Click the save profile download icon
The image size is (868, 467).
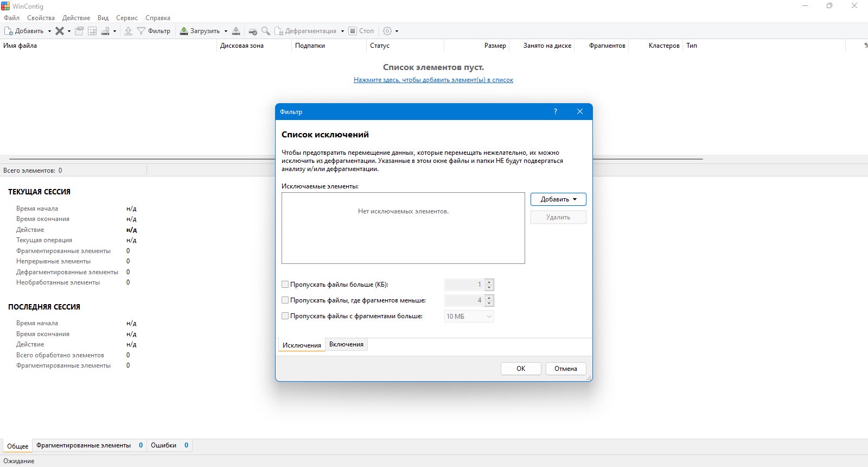coord(236,31)
